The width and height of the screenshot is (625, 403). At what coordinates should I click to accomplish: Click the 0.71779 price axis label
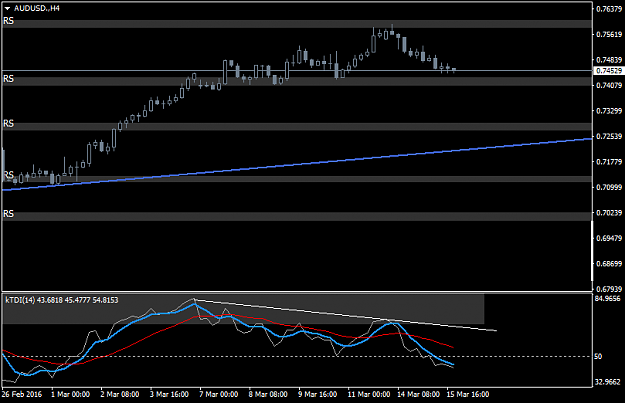[609, 162]
